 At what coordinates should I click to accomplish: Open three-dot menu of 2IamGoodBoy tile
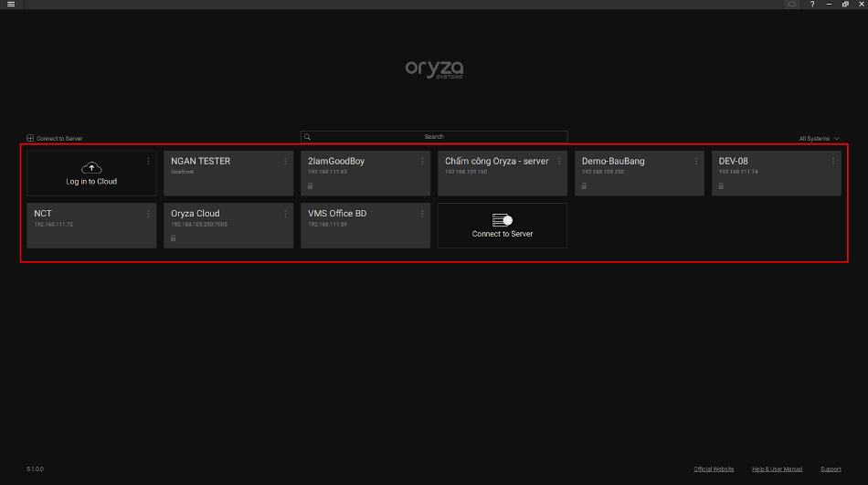[x=422, y=161]
